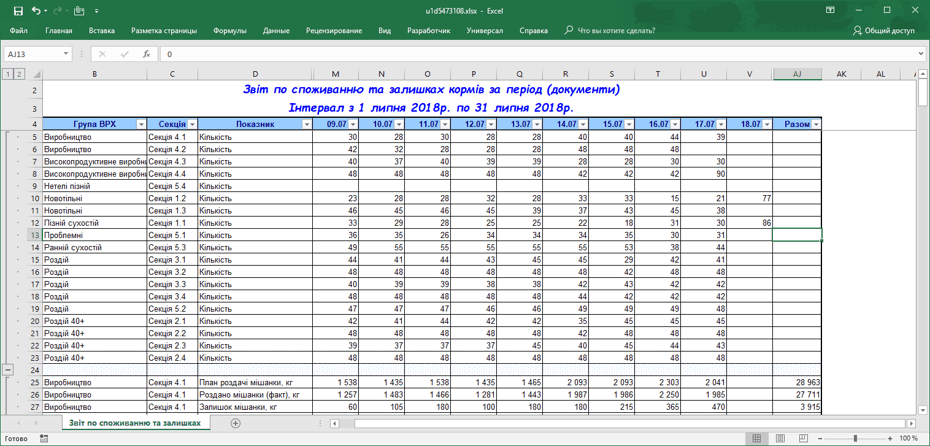This screenshot has height=446, width=930.
Task: Select the Page Break Preview icon
Action: click(803, 438)
